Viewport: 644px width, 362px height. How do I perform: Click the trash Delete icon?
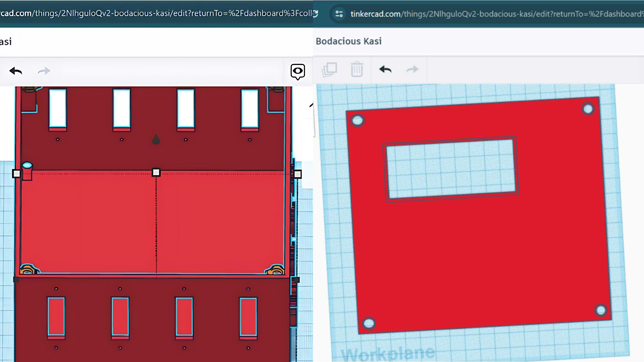click(357, 70)
